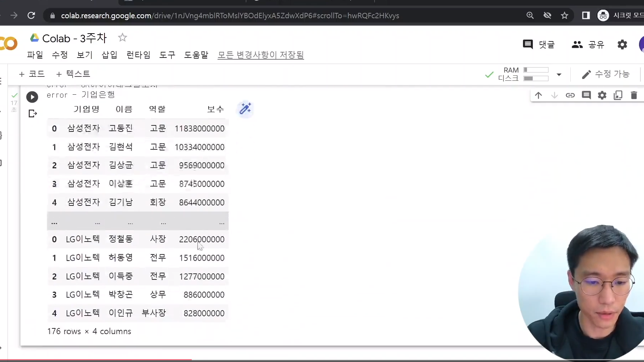Click the Google Drive icon beside title

click(34, 38)
